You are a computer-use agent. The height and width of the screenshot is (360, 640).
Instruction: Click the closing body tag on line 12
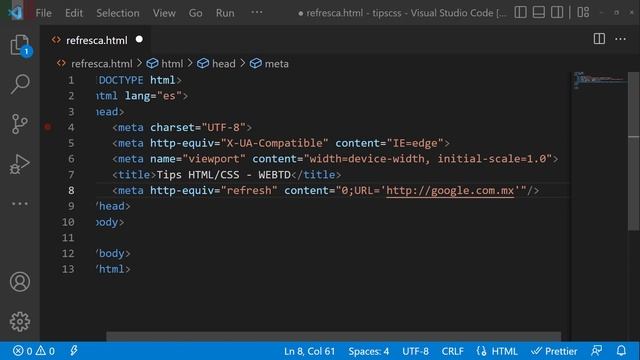[x=113, y=253]
